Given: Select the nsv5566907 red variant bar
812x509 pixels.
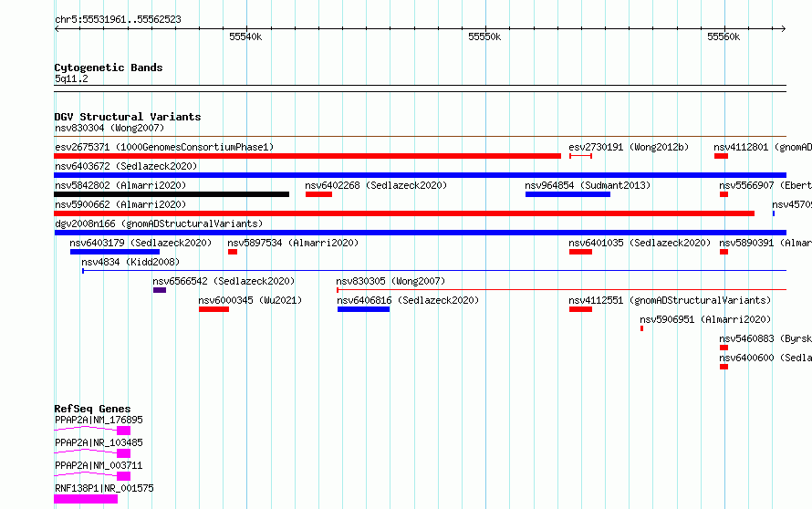Looking at the screenshot, I should point(724,194).
